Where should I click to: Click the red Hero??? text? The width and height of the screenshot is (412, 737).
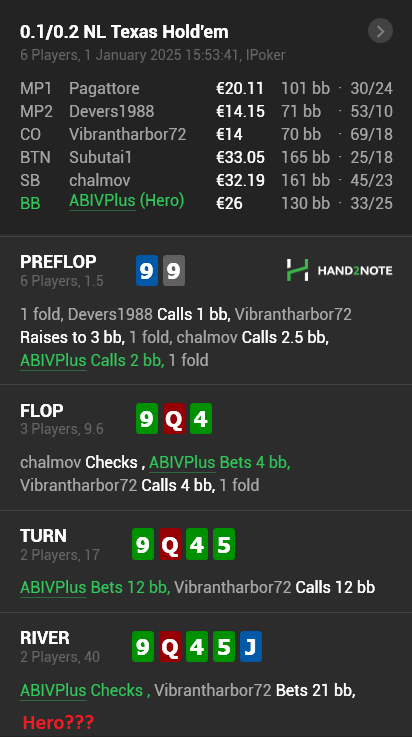pos(58,721)
